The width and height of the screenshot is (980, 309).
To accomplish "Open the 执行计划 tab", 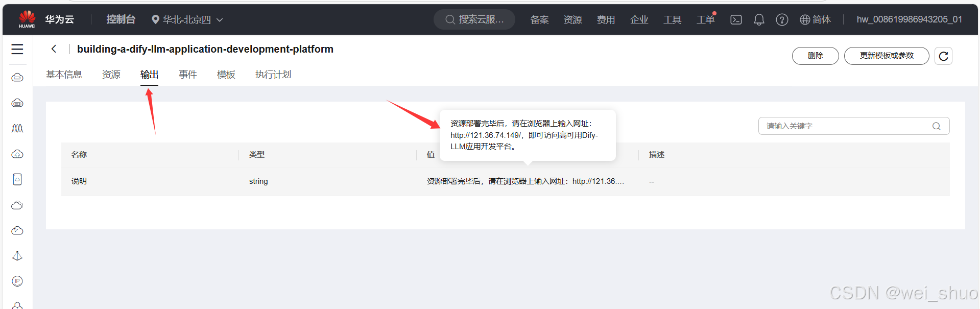I will 273,75.
